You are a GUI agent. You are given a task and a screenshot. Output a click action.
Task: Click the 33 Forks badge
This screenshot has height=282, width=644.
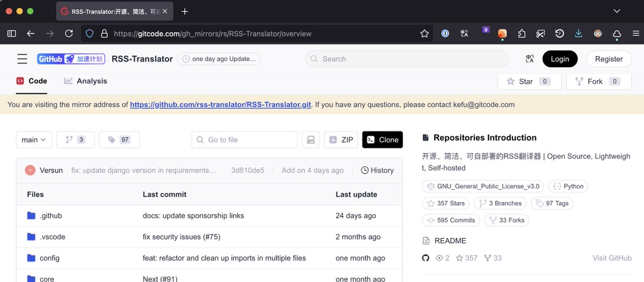pyautogui.click(x=507, y=220)
